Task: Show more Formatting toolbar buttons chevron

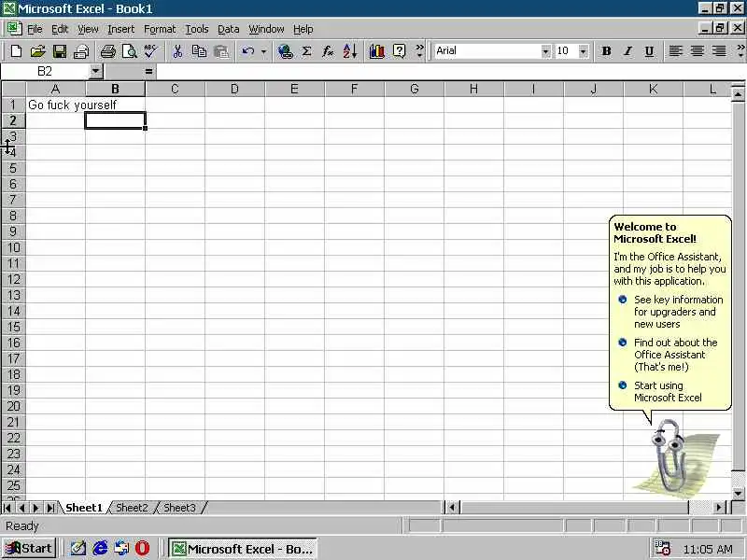Action: (x=740, y=51)
